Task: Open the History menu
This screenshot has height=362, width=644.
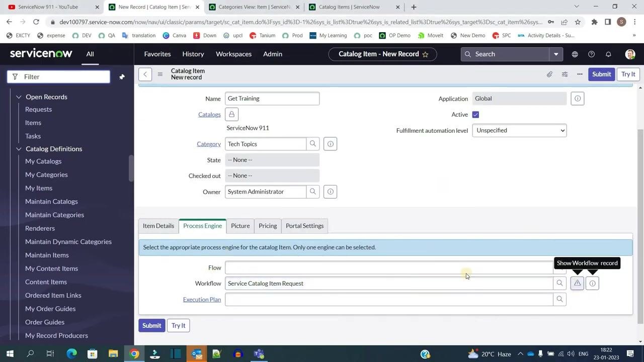Action: coord(193,54)
